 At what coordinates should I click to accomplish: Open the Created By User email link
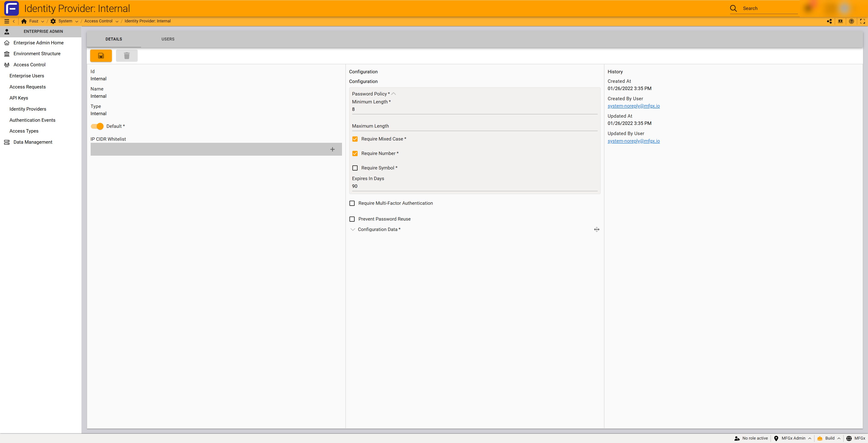click(633, 106)
